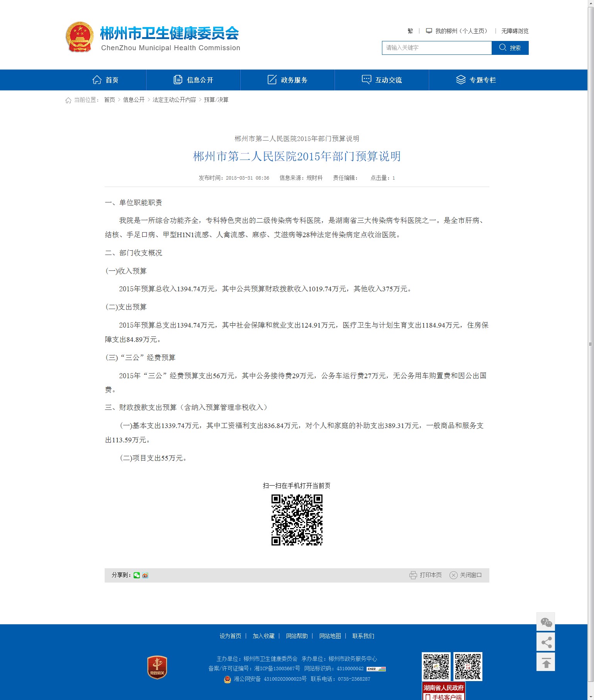Click the blue article title heading
Viewport: 594px width, 700px height.
click(297, 156)
